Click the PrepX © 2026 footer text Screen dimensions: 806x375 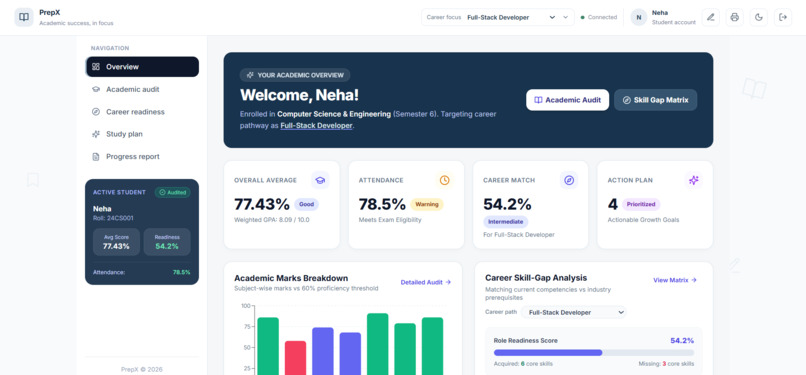click(x=142, y=369)
